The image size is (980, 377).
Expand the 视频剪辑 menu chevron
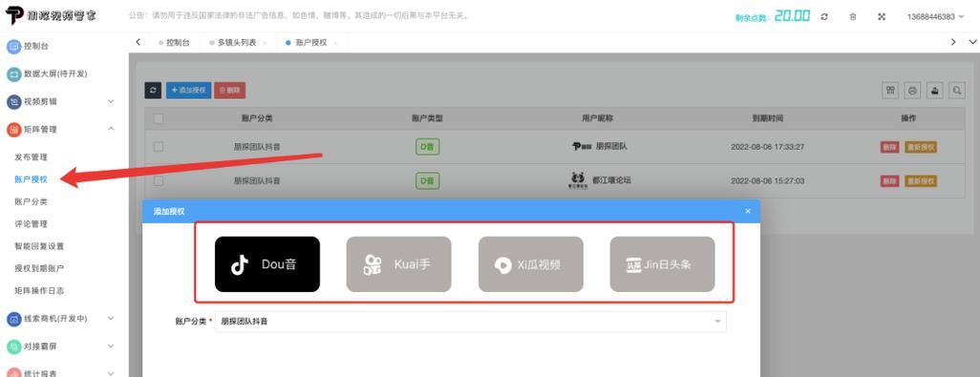tap(111, 101)
